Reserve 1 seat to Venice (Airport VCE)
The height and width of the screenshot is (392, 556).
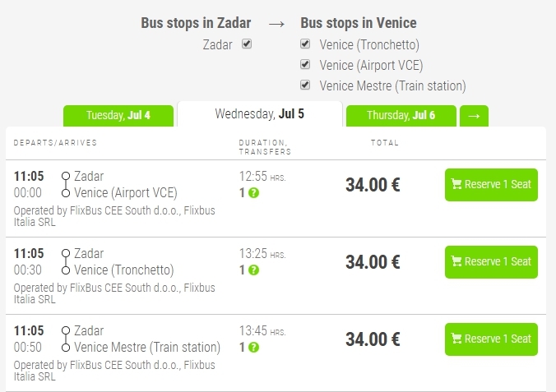[491, 185]
